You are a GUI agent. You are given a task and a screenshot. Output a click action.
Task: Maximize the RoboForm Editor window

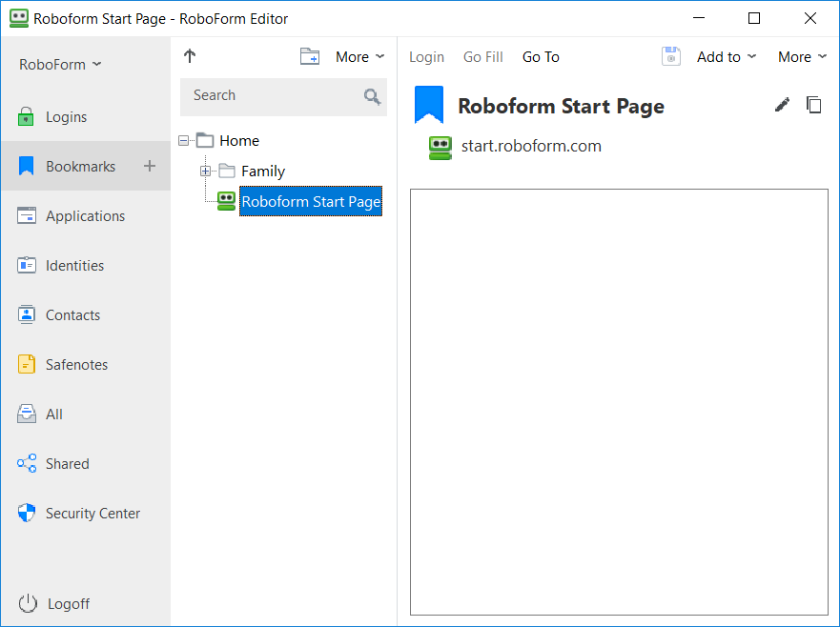pyautogui.click(x=754, y=18)
